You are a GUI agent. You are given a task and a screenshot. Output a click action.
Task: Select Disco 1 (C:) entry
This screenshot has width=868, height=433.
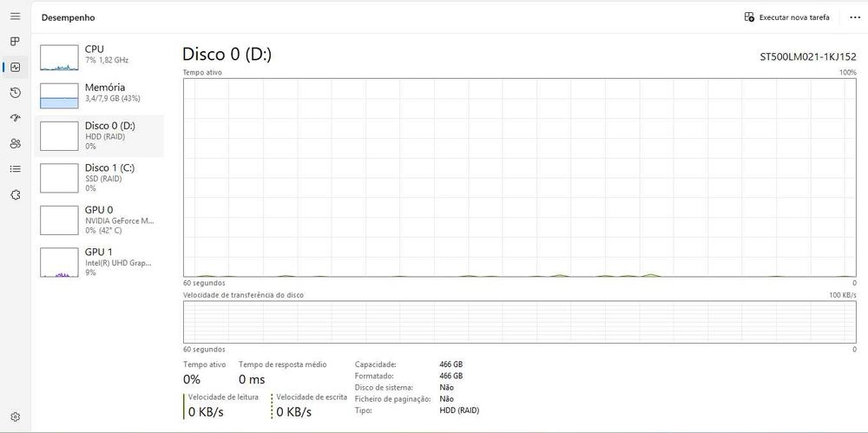(99, 178)
